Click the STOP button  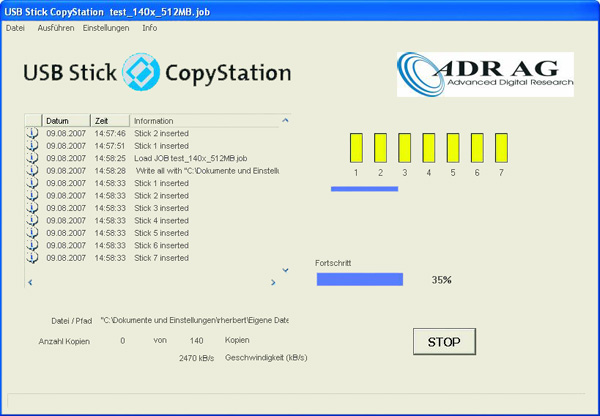(x=444, y=341)
